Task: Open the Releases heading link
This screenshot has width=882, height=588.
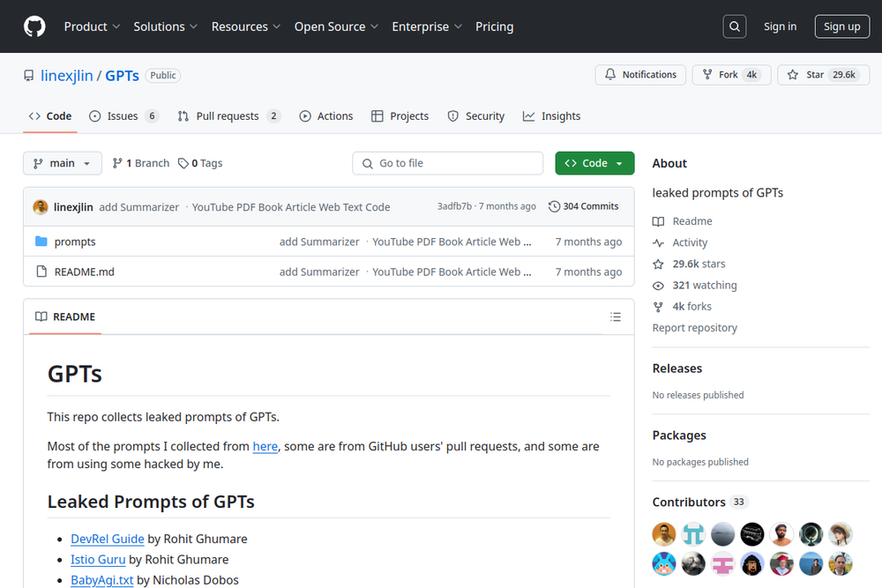Action: 677,368
